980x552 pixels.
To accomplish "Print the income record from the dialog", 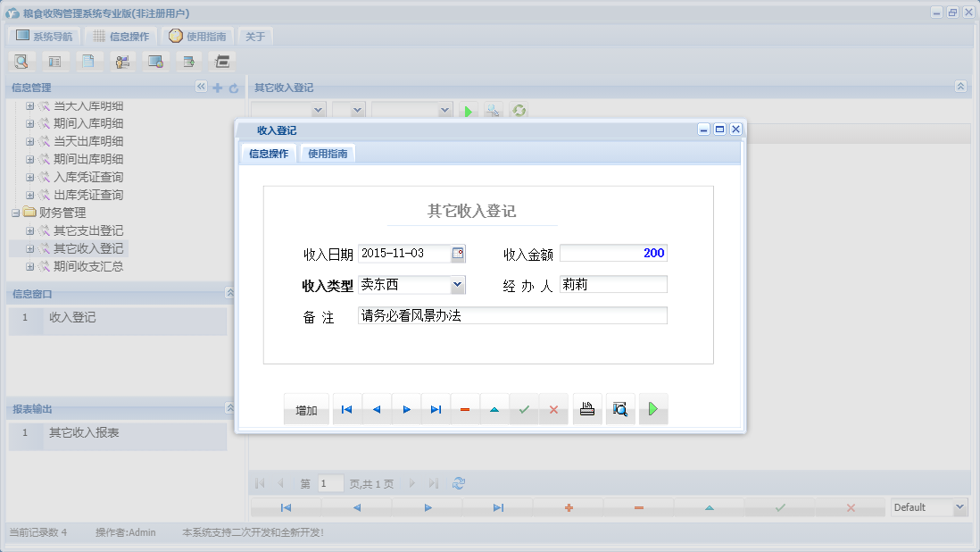I will point(587,409).
